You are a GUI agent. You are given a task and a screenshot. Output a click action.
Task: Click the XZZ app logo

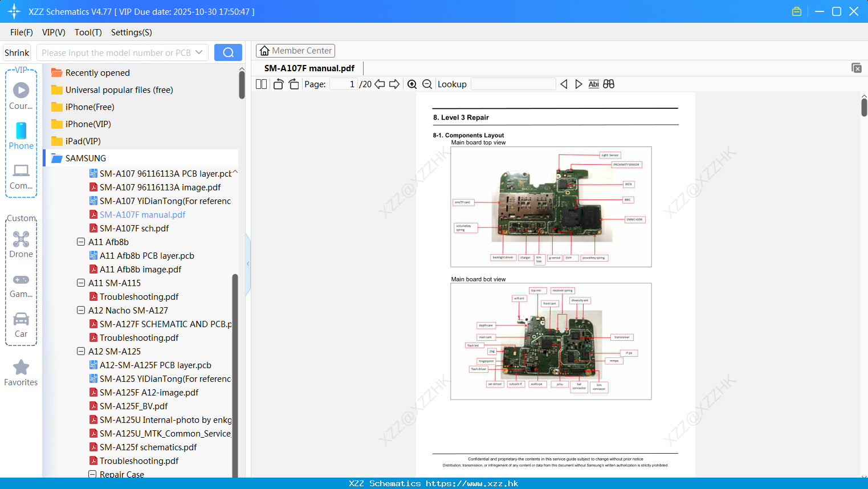tap(14, 11)
